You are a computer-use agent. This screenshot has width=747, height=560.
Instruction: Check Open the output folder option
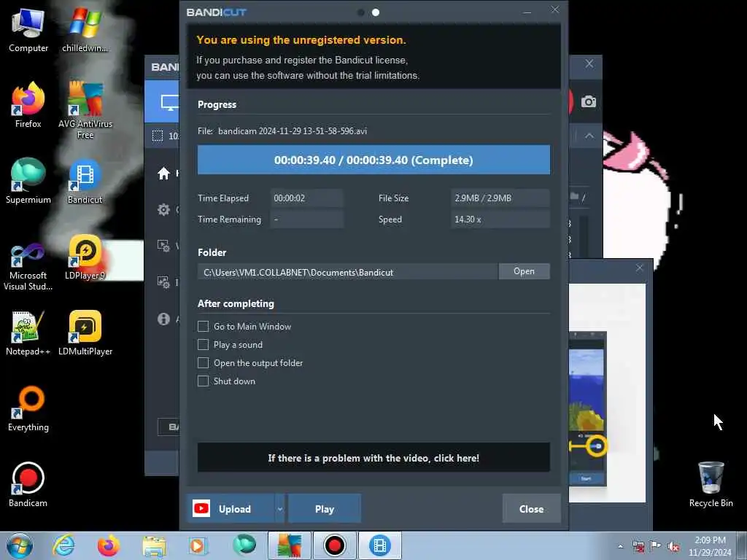(x=203, y=363)
